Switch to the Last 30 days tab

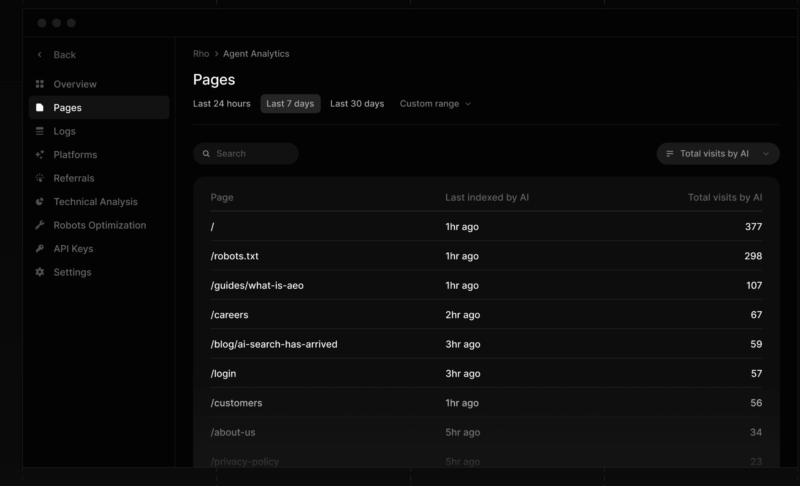pos(357,104)
